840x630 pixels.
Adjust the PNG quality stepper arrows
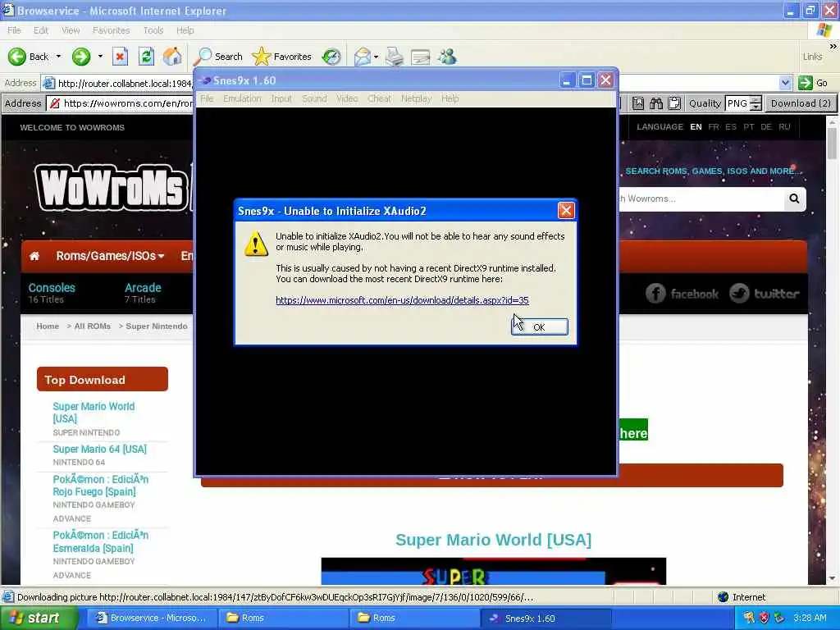pos(756,103)
